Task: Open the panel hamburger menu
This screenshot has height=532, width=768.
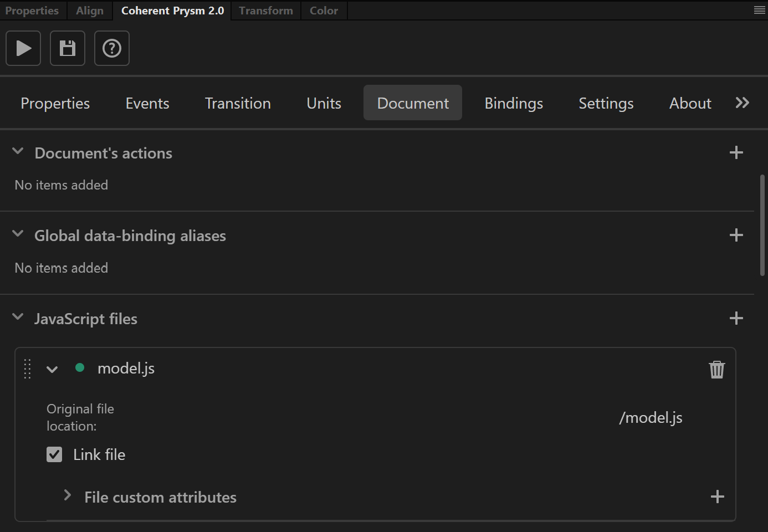Action: tap(760, 10)
